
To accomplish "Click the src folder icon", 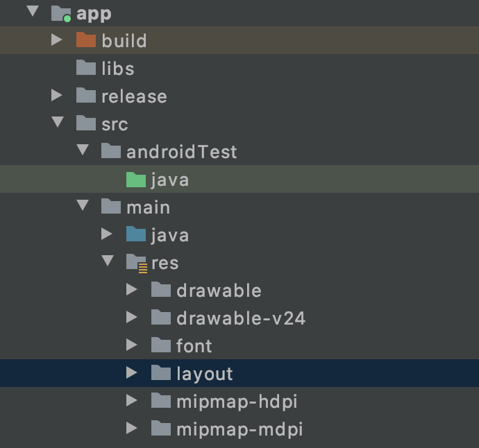I will (86, 123).
